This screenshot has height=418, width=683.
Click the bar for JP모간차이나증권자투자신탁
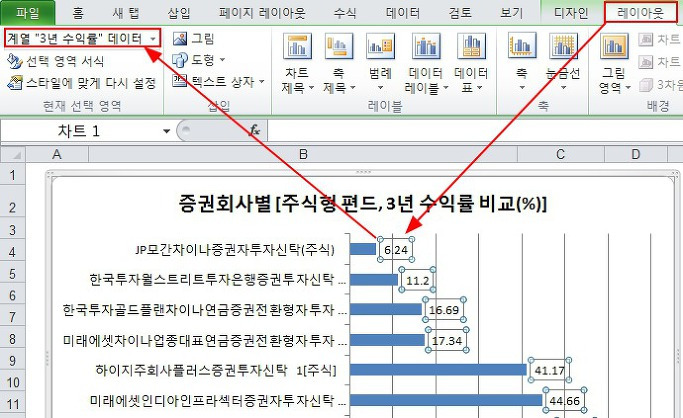click(363, 249)
